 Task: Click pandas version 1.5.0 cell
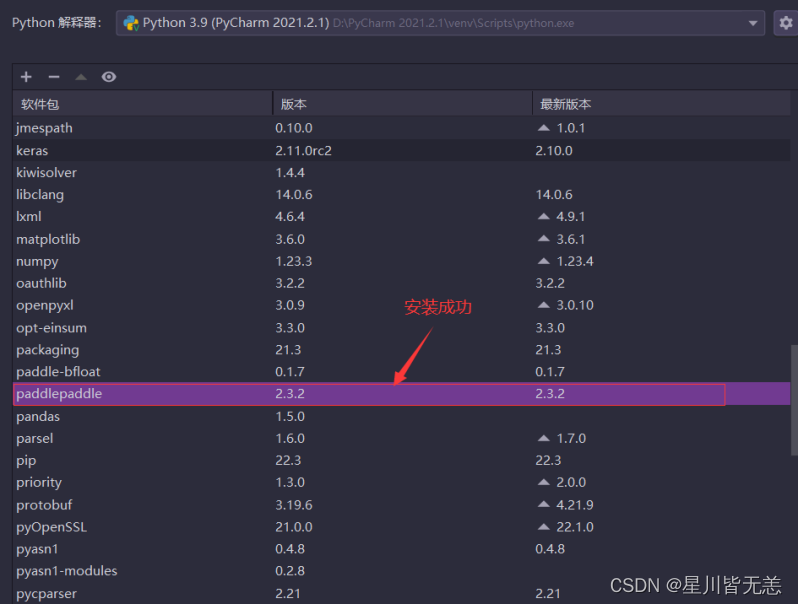pos(290,416)
